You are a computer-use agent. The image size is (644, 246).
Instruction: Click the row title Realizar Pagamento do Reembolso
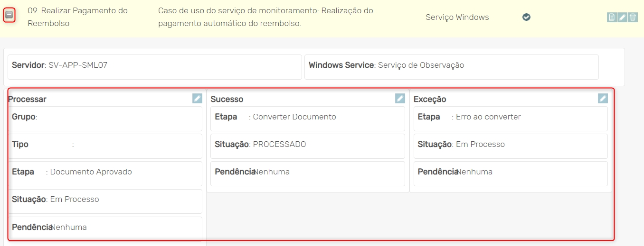pos(77,17)
